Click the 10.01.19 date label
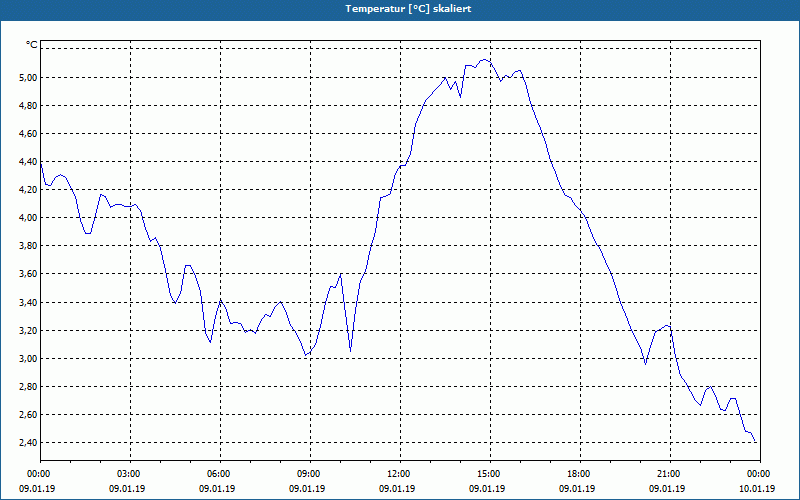Viewport: 800px width, 500px height. tap(757, 489)
